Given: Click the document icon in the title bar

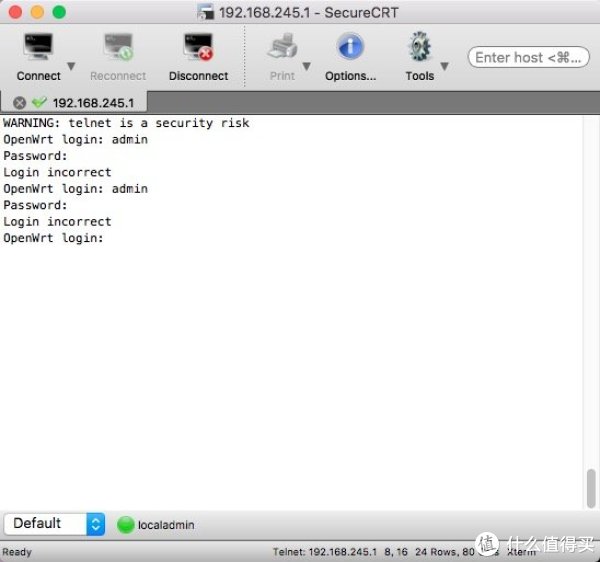Looking at the screenshot, I should (206, 12).
